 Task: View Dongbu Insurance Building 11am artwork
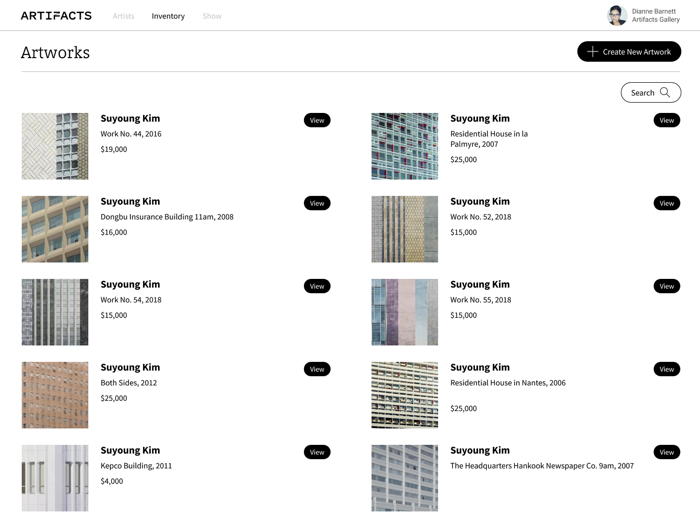[317, 203]
